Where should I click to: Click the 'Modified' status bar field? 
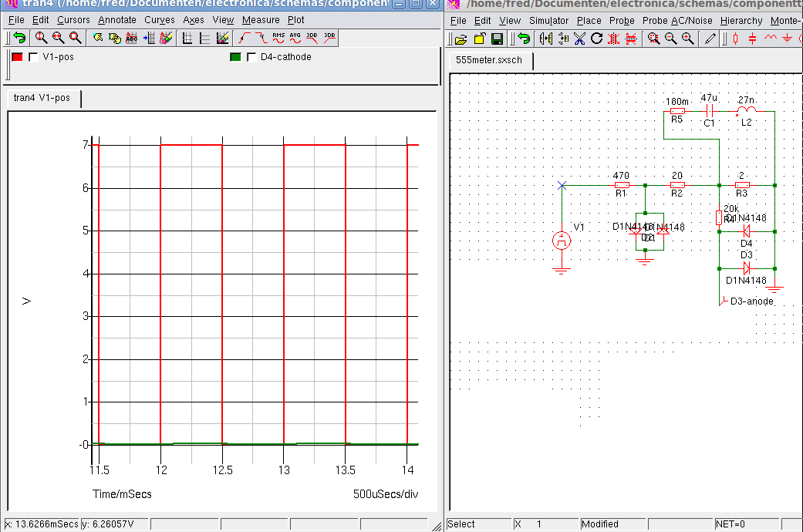(x=613, y=524)
